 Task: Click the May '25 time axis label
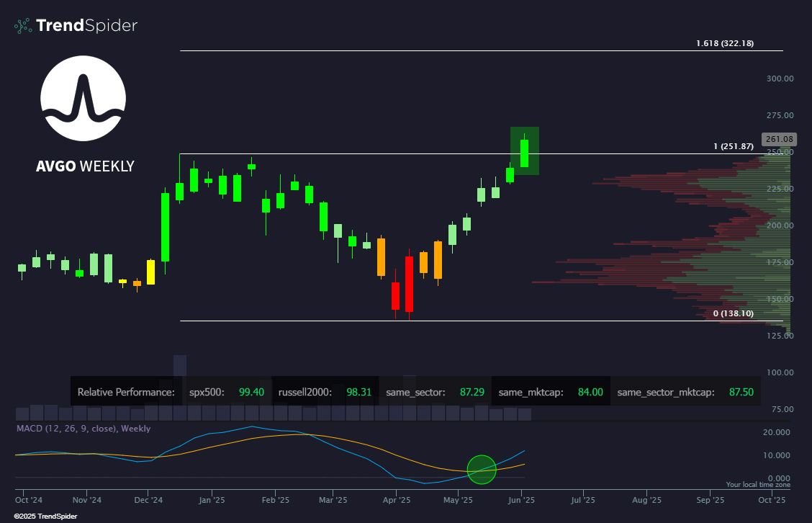459,500
